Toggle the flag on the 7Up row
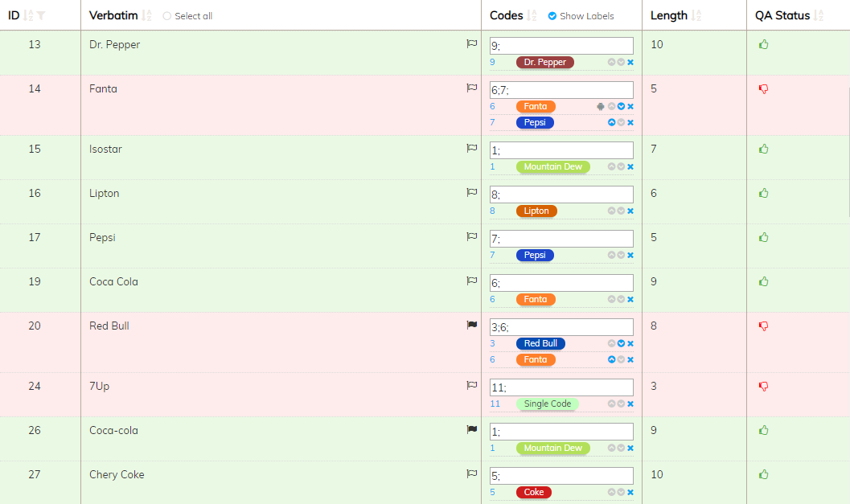Screen dimensions: 850x504 [x=472, y=385]
